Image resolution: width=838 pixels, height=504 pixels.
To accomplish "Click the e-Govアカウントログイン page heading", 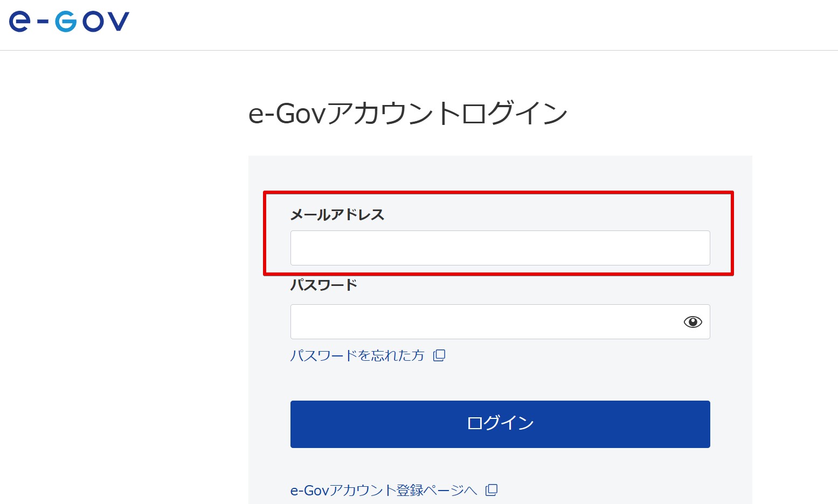I will (x=408, y=113).
